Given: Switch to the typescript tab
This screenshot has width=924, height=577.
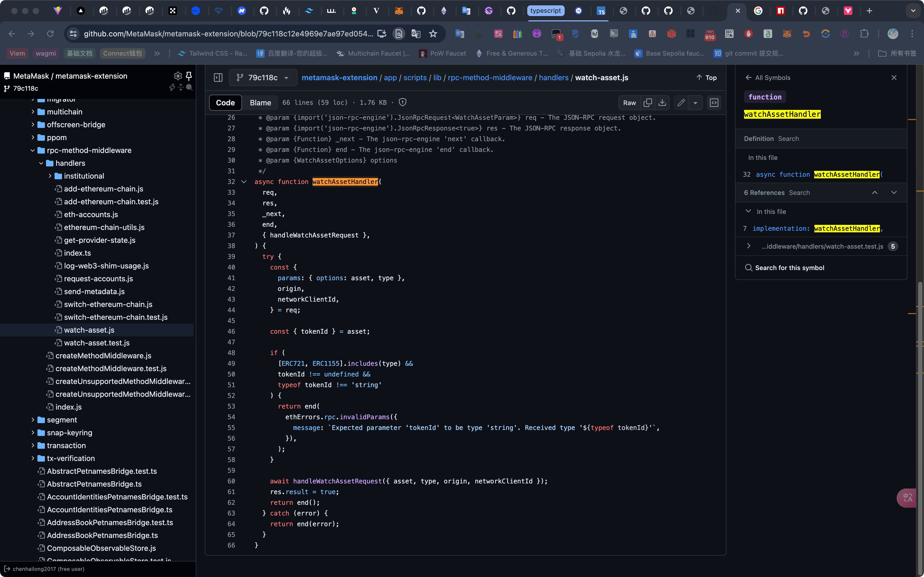Looking at the screenshot, I should tap(545, 11).
